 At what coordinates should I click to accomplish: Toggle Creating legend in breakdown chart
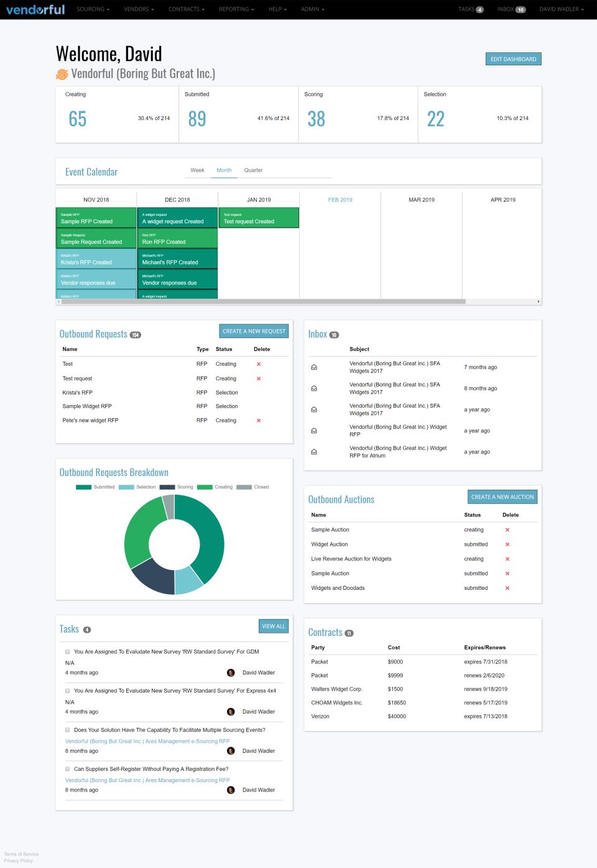click(x=215, y=487)
